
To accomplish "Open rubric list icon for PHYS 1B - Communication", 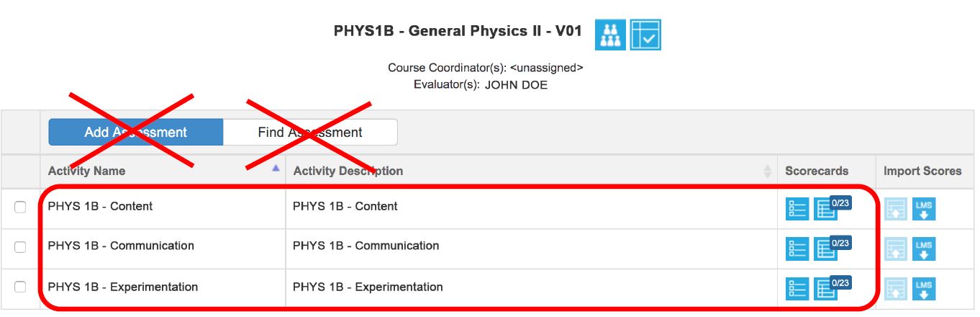I will pos(797,249).
